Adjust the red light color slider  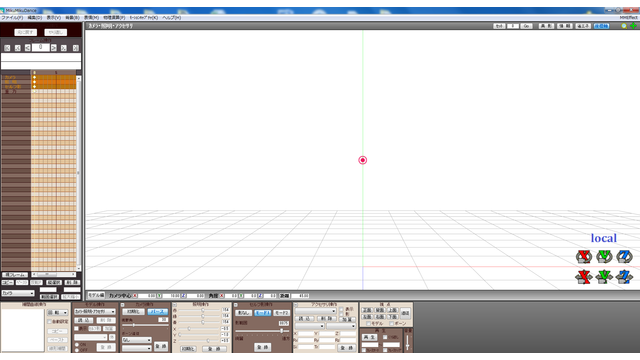pyautogui.click(x=200, y=310)
